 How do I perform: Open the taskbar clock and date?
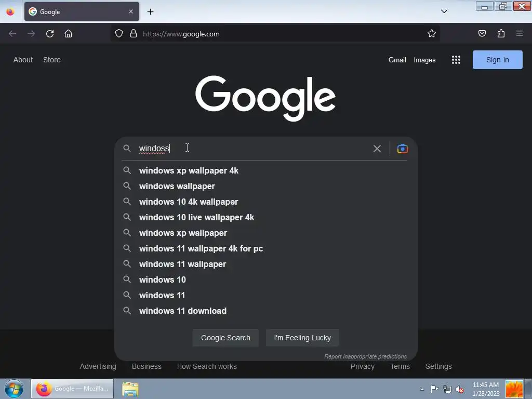tap(486, 389)
